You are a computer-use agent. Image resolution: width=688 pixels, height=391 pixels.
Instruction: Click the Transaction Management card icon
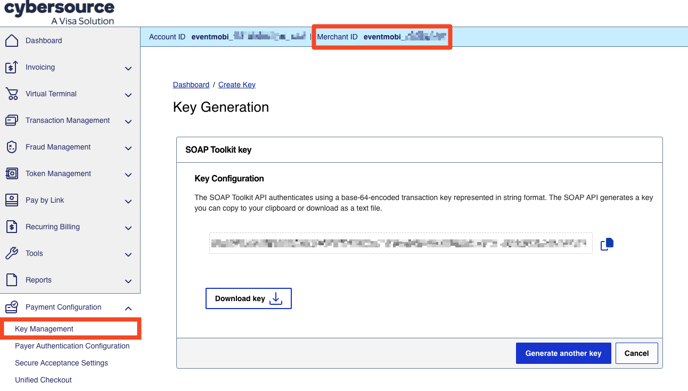12,120
